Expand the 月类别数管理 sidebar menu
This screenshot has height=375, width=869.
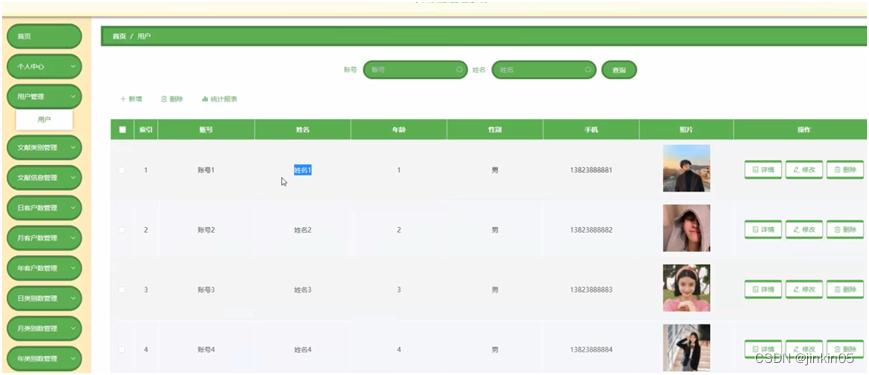click(44, 328)
